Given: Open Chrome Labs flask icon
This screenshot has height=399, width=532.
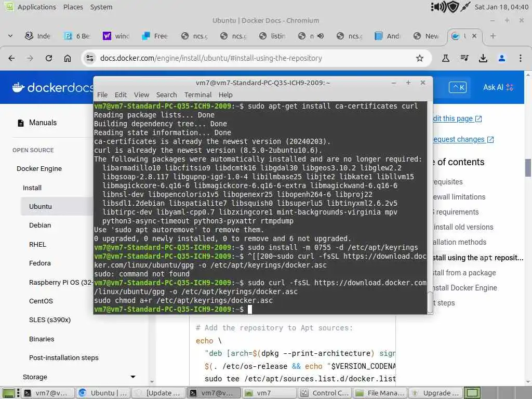Looking at the screenshot, I should (x=445, y=58).
